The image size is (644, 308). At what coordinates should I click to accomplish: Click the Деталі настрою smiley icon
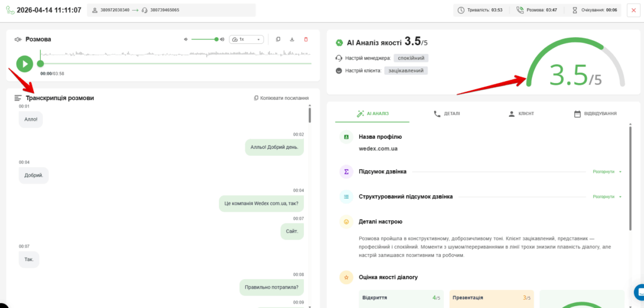pos(347,222)
